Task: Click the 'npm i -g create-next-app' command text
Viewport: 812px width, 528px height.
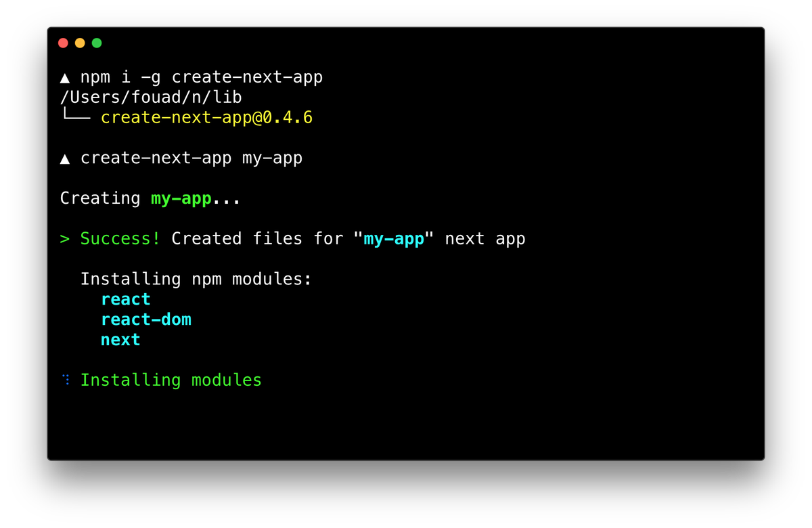Action: [202, 78]
